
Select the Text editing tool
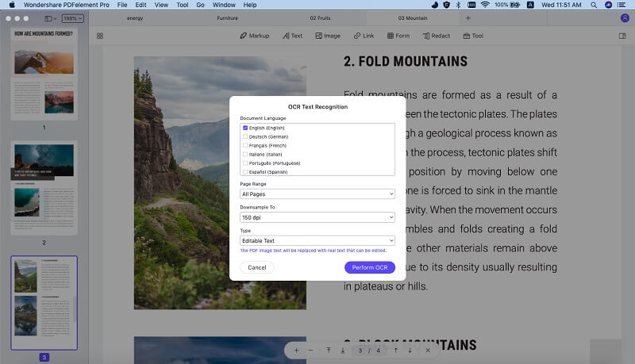(292, 36)
